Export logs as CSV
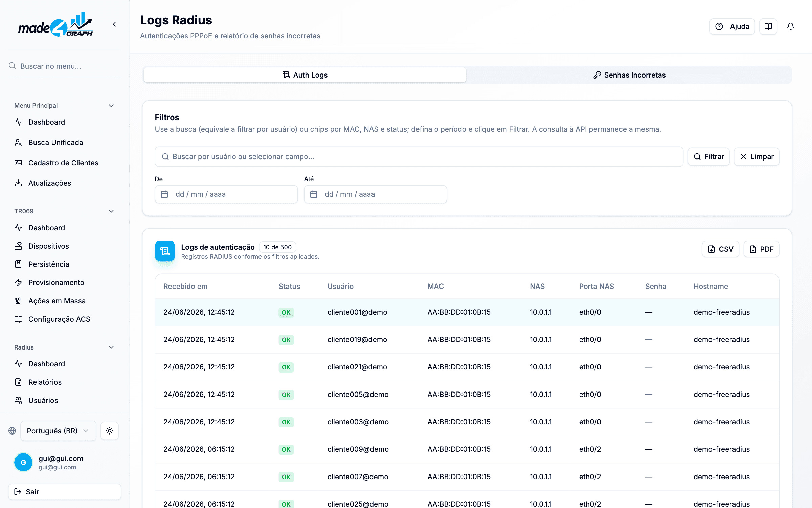The image size is (812, 508). (720, 249)
